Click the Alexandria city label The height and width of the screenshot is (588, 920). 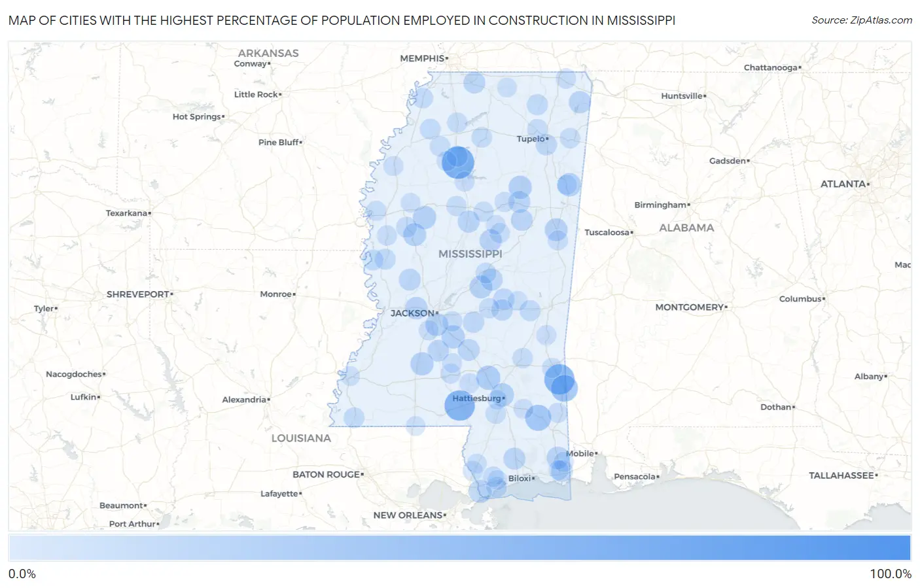pos(244,400)
